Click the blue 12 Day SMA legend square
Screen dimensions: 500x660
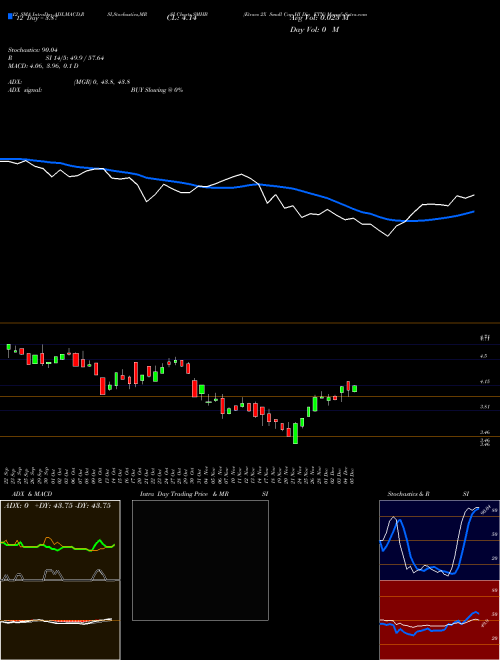pos(10,16)
